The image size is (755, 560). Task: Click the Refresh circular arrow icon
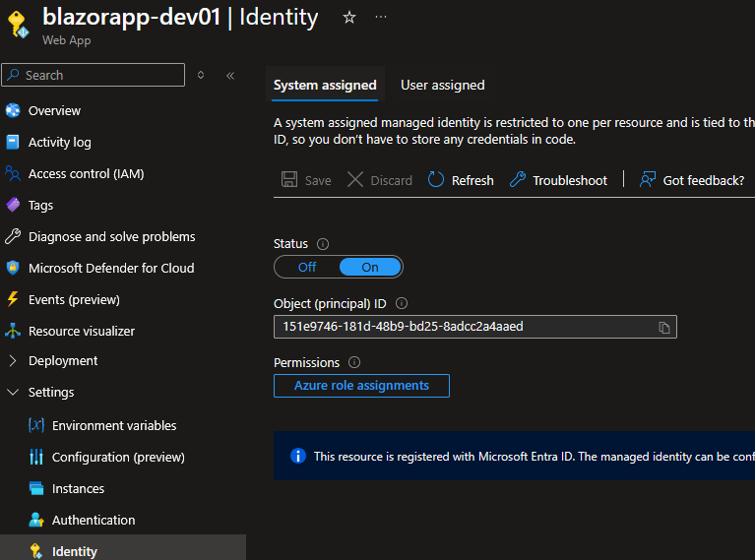click(x=436, y=179)
